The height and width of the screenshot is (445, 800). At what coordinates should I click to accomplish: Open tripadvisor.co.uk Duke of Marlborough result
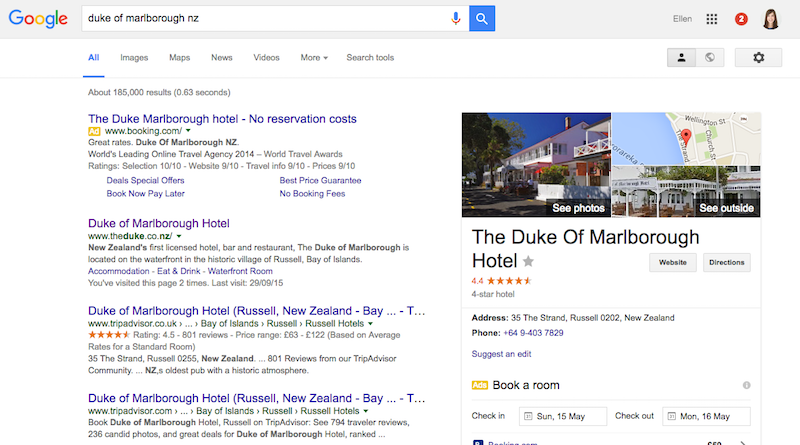[256, 311]
